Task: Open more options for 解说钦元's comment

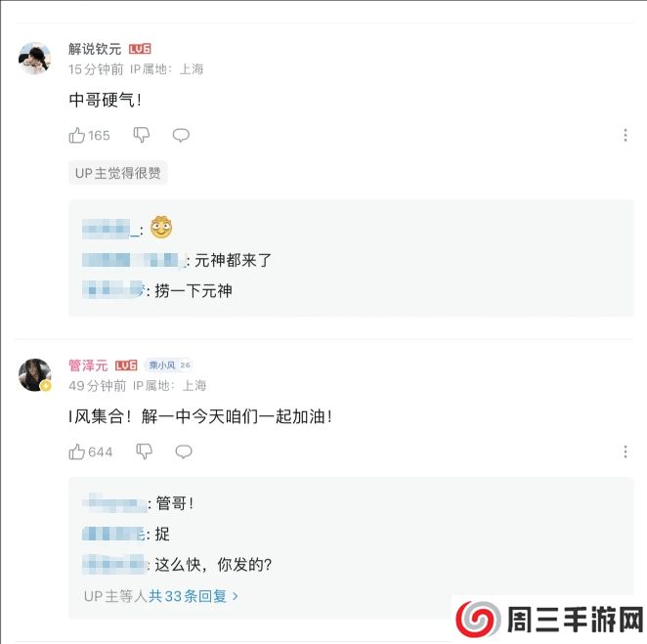Action: (625, 136)
